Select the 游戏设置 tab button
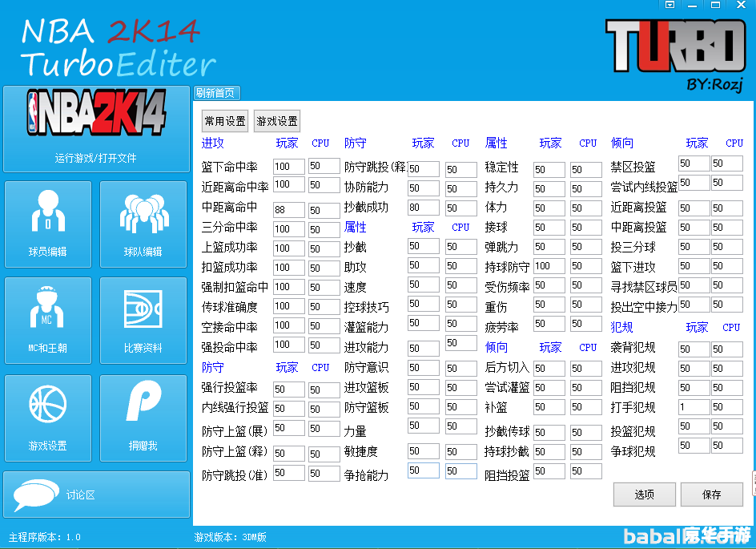This screenshot has height=549, width=756. click(277, 121)
